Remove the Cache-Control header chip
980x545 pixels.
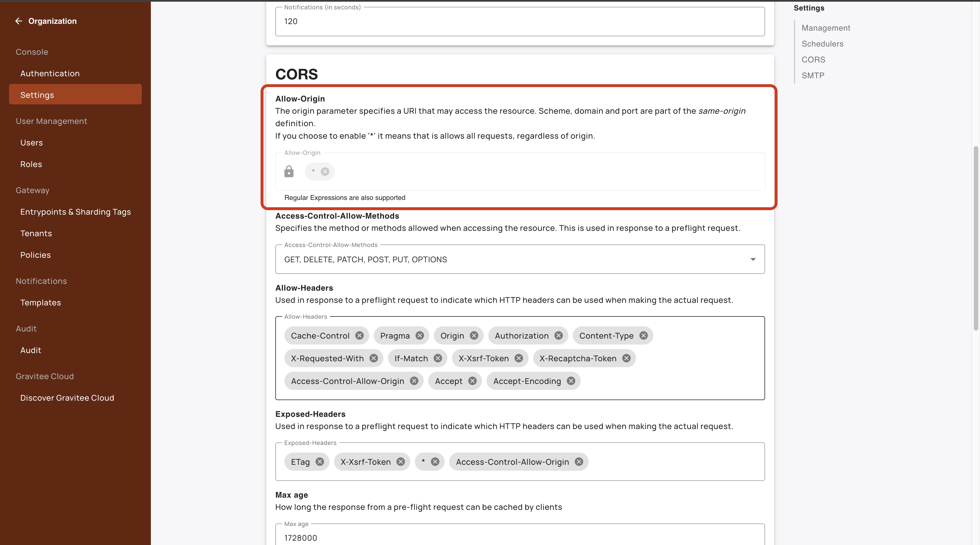tap(360, 335)
